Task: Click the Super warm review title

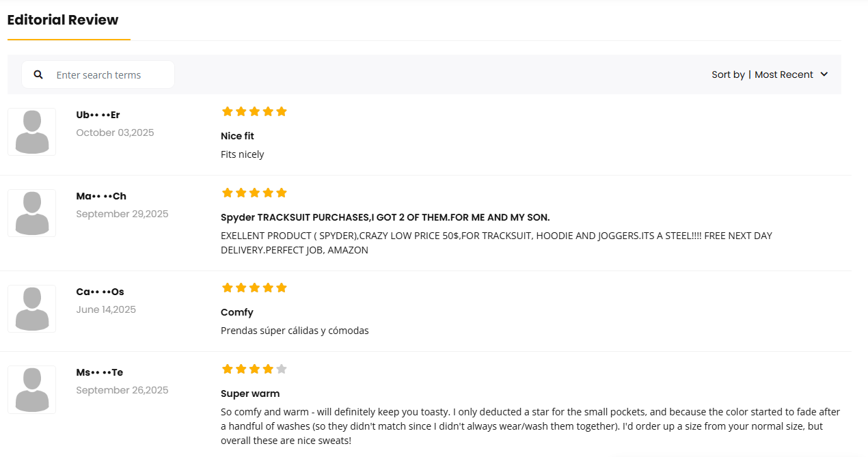Action: click(x=250, y=393)
